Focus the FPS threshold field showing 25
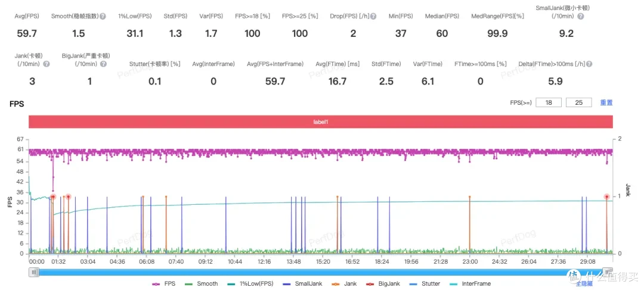Viewport: 644px width, 290px height. (578, 102)
